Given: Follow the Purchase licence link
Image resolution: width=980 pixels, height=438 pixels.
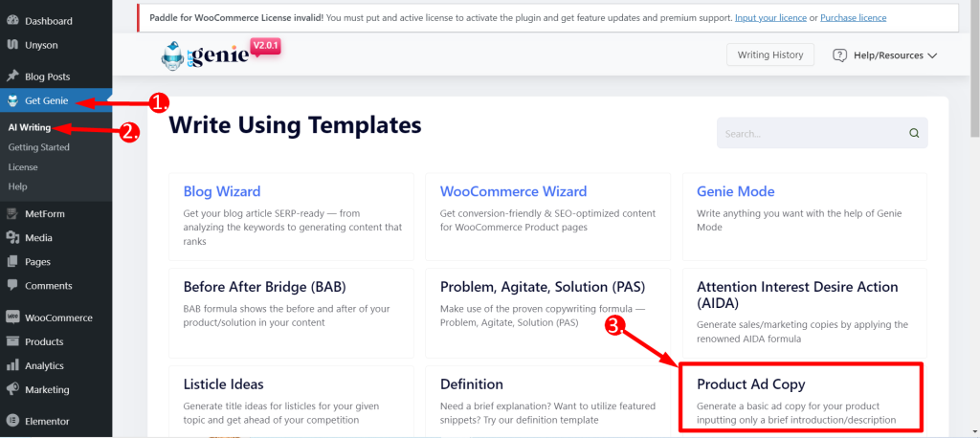Looking at the screenshot, I should 853,17.
